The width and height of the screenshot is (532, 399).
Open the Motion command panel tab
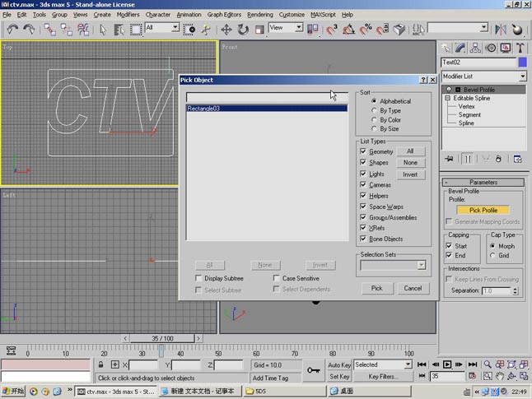point(491,49)
